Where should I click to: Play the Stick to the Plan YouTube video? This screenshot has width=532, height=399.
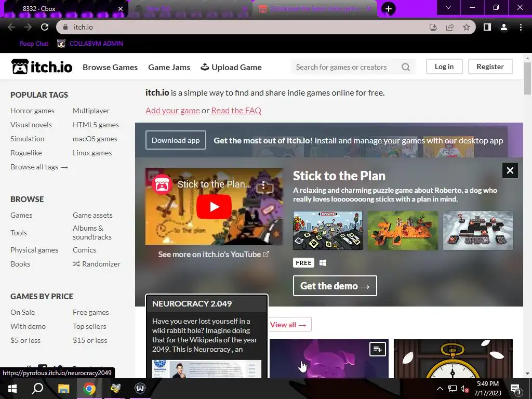pos(214,207)
